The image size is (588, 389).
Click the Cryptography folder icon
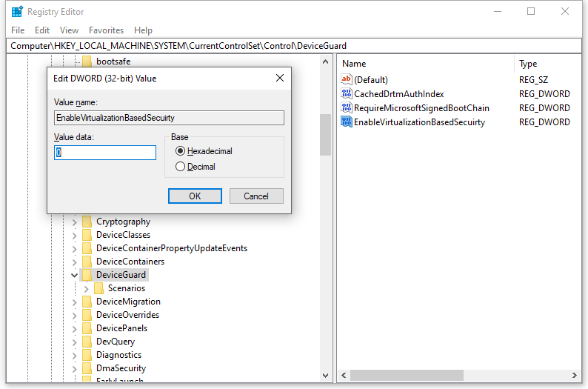[x=87, y=222]
